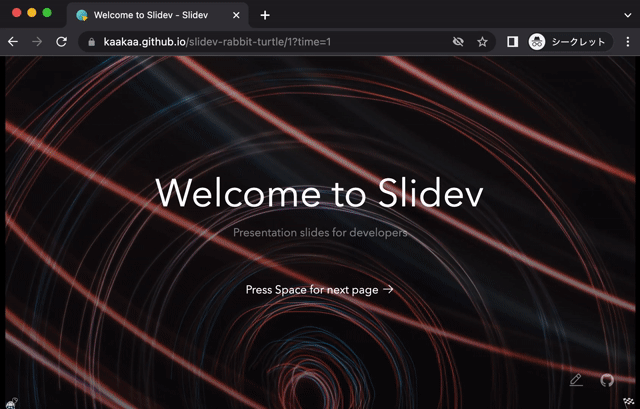Click the red window close button
Image resolution: width=640 pixels, height=409 pixels.
coord(17,13)
